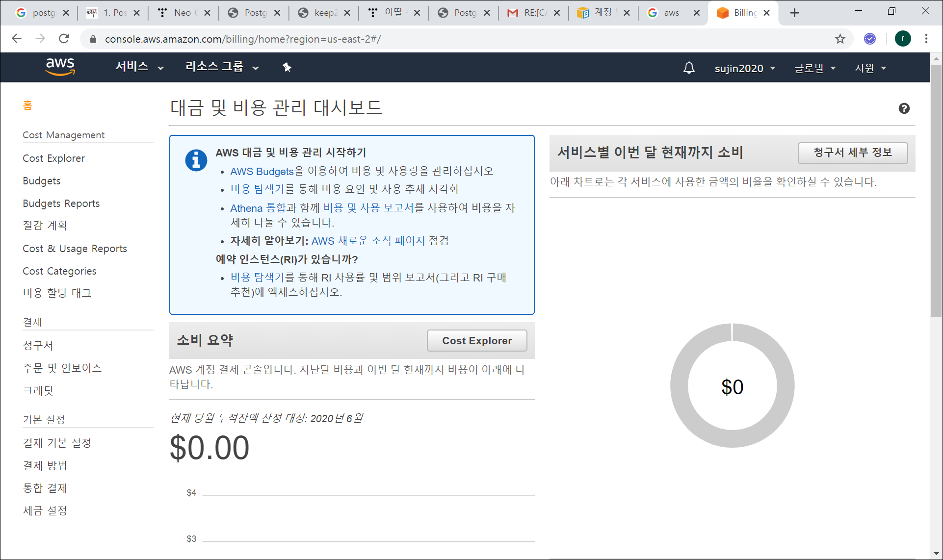Open 결제 기본 설정 in the sidebar
This screenshot has width=943, height=560.
(x=57, y=443)
